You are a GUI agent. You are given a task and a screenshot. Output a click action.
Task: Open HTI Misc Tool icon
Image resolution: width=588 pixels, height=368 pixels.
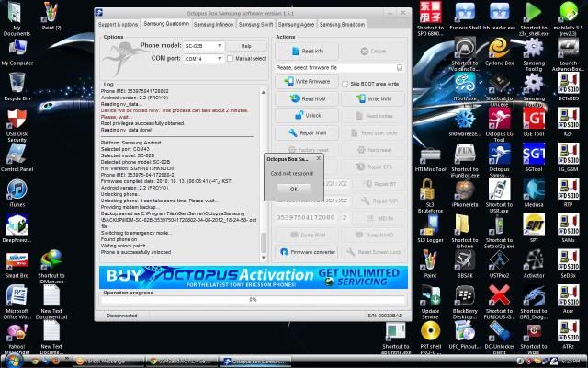[430, 158]
